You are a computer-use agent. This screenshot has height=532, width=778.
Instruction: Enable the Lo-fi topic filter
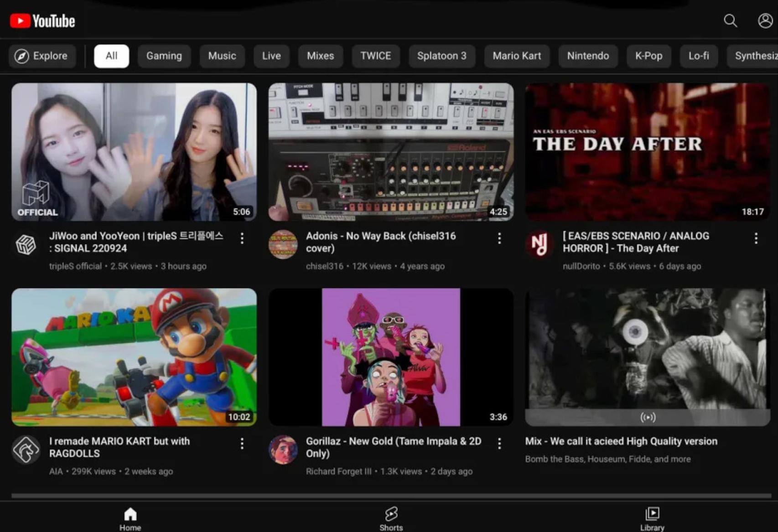click(699, 56)
